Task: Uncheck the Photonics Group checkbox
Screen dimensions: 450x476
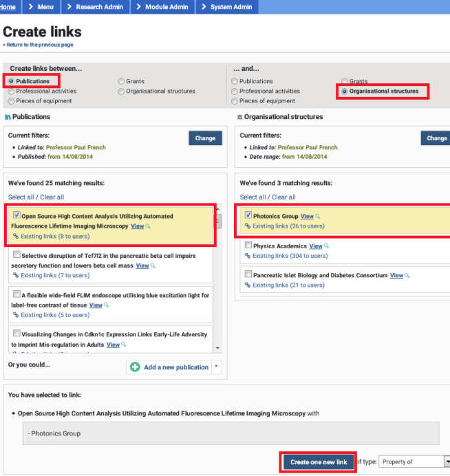Action: pyautogui.click(x=248, y=216)
